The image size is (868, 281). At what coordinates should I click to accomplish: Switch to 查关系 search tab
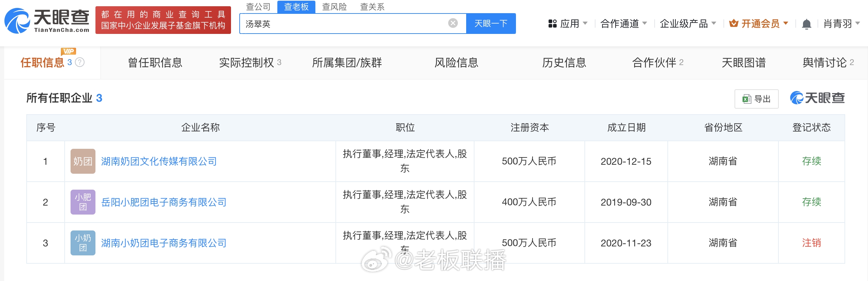(x=372, y=7)
